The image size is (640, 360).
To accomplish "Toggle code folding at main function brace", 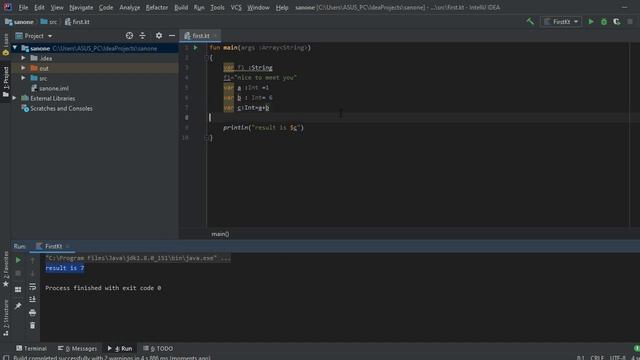I will tap(206, 58).
